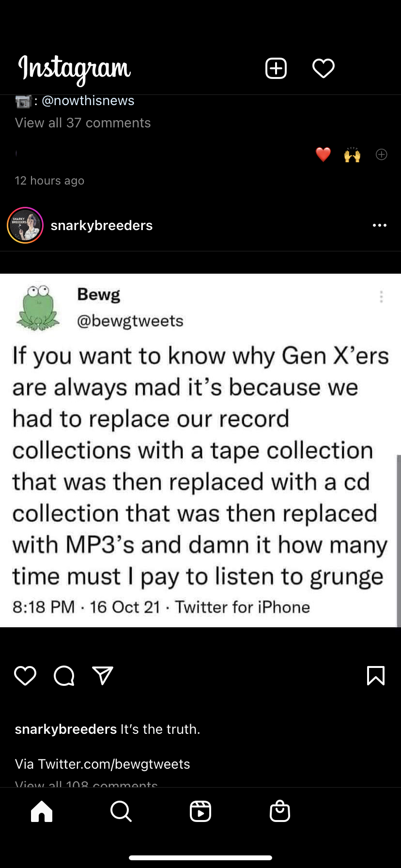This screenshot has width=401, height=868.
Task: Add red heart quick reaction emoji
Action: coord(323,155)
